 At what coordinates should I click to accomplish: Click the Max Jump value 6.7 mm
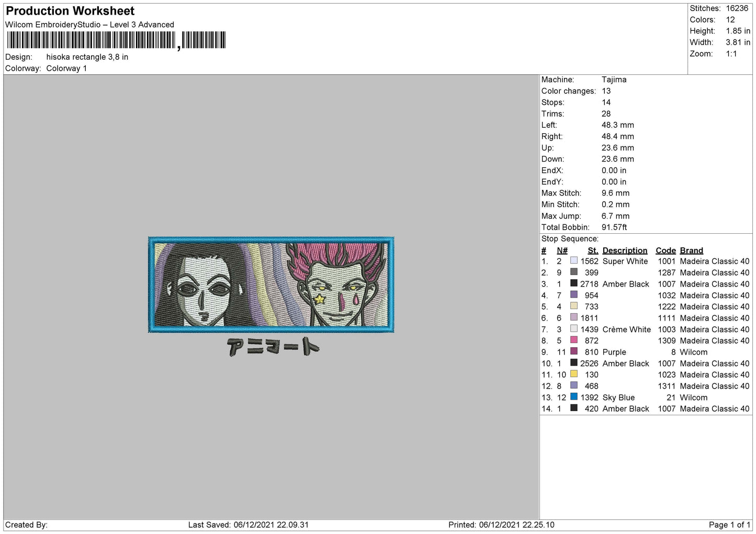[616, 216]
